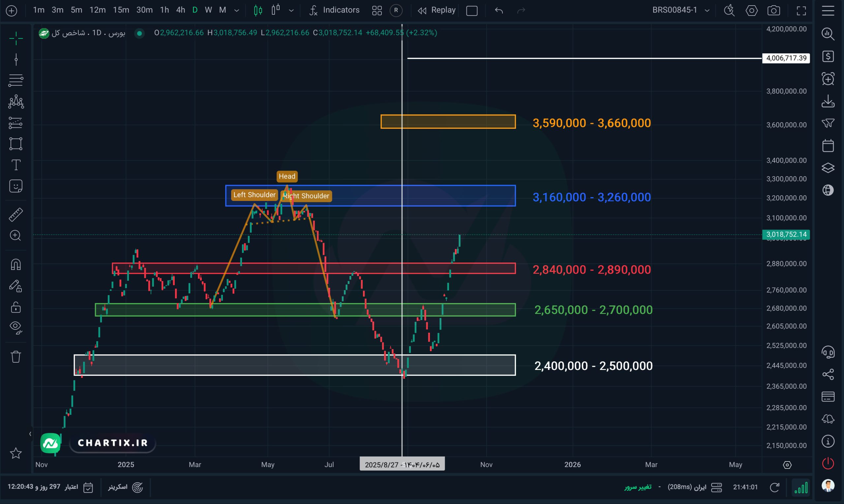
Task: Switch to the 4h timeframe
Action: 180,10
